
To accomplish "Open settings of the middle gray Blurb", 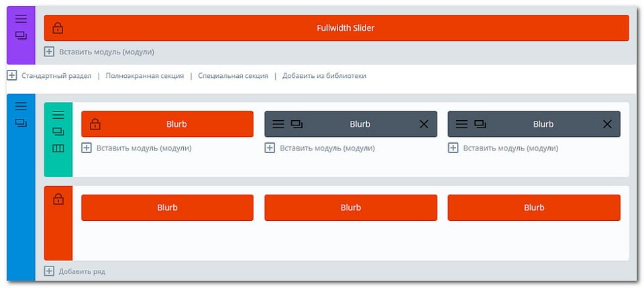I will 278,124.
